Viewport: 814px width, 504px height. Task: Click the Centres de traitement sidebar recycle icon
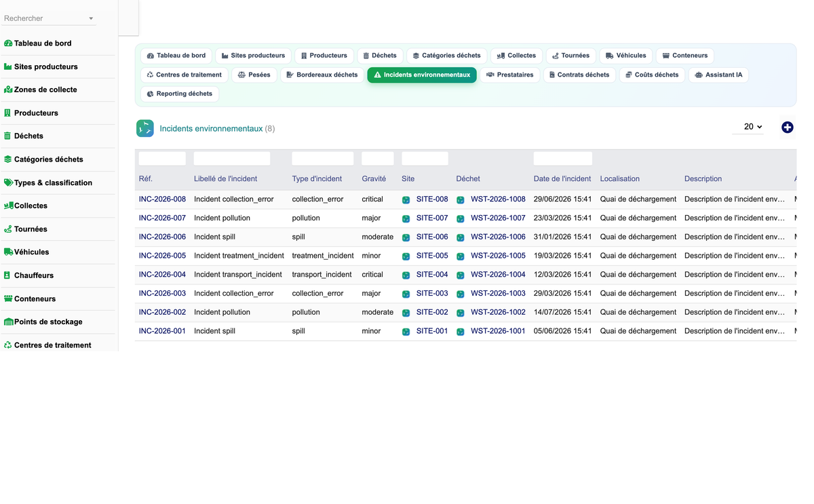[x=8, y=345]
